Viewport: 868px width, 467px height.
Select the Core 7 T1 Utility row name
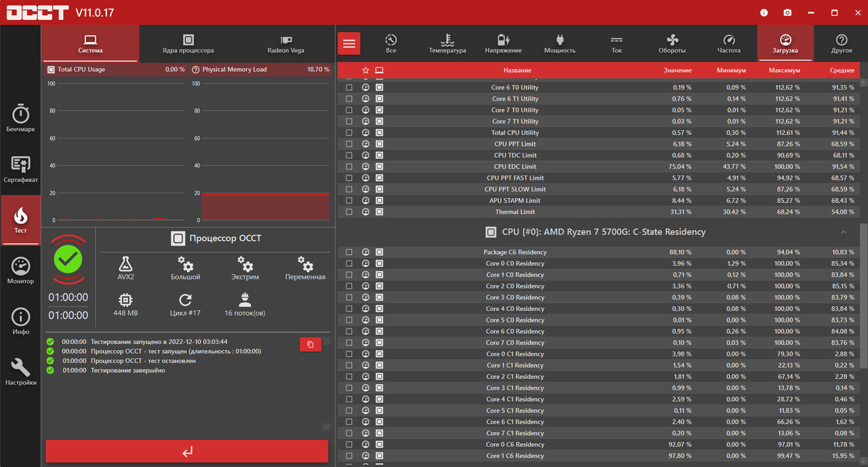[515, 121]
